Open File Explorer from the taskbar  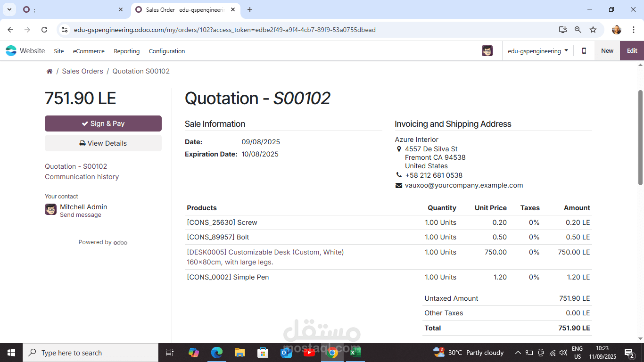[x=239, y=353]
